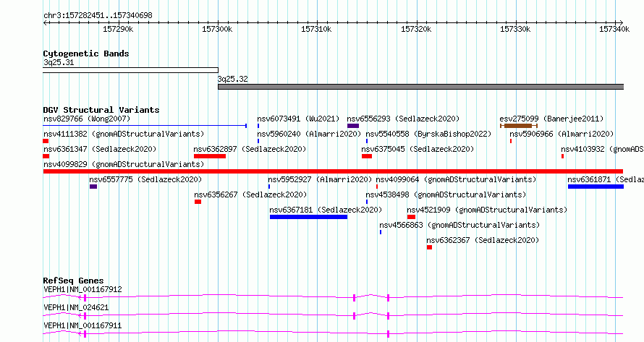Click the 157310k ruler position label
This screenshot has height=342, width=644.
[316, 29]
